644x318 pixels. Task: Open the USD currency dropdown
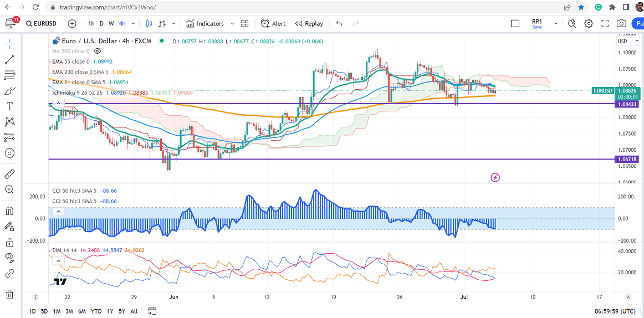pyautogui.click(x=626, y=41)
